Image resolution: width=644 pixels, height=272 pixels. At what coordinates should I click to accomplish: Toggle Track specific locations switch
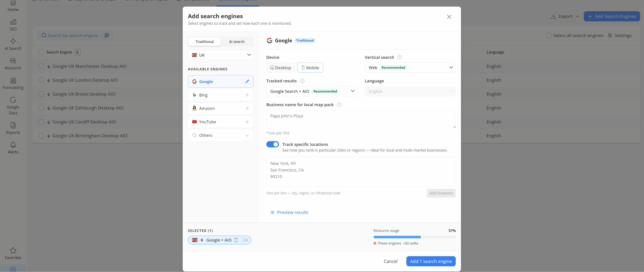coord(273,144)
